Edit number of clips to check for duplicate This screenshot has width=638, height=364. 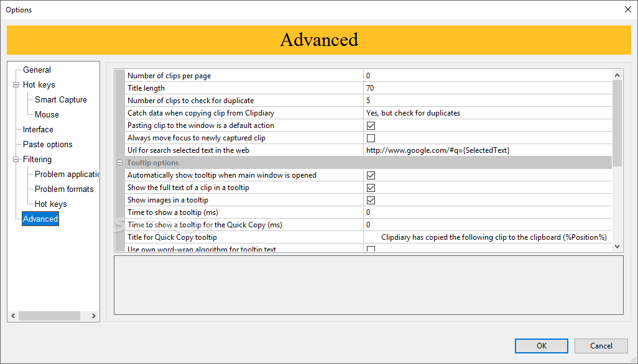pyautogui.click(x=488, y=101)
